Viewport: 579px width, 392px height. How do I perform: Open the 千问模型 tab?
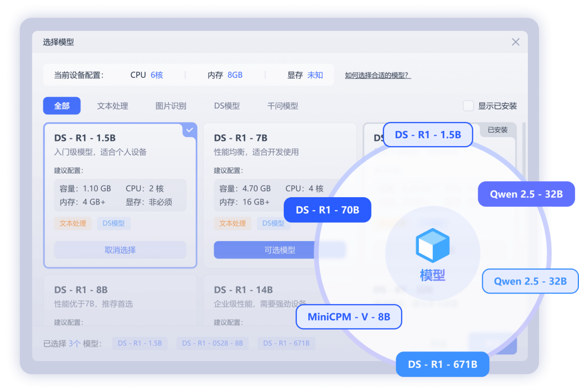coord(283,106)
